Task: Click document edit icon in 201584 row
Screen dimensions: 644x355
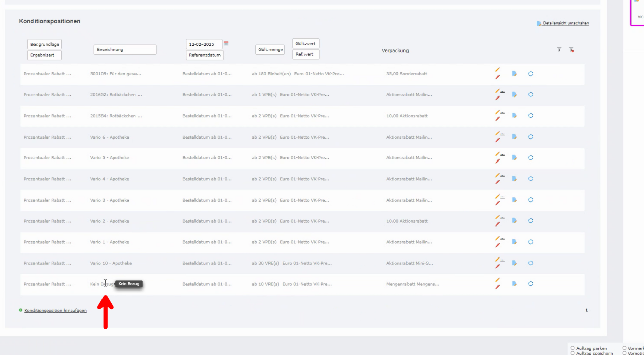Action: (514, 116)
